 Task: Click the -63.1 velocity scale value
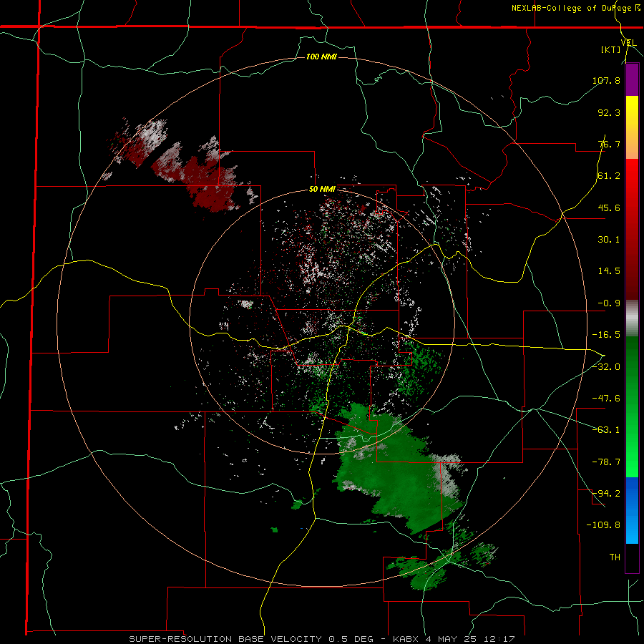click(606, 430)
